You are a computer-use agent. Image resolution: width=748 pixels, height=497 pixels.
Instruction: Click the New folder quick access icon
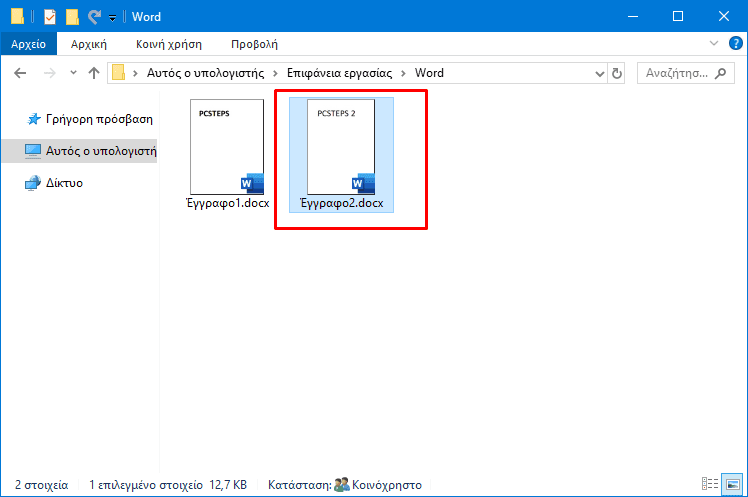(72, 17)
